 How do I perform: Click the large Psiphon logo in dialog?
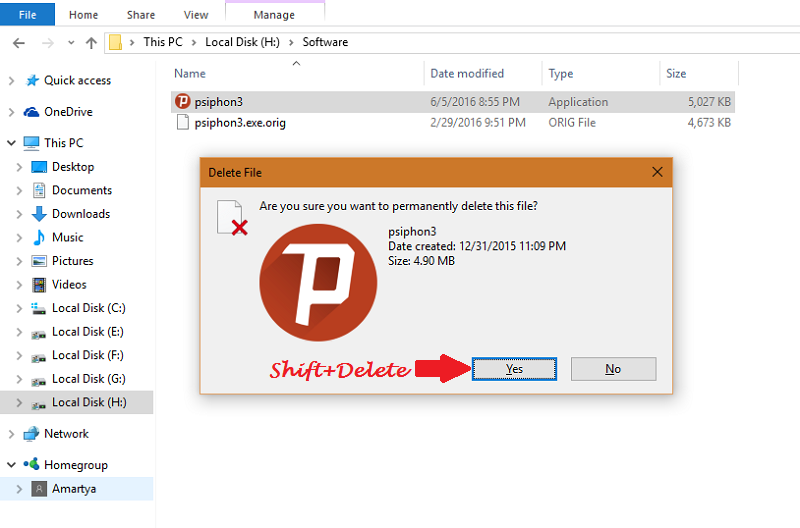(318, 283)
